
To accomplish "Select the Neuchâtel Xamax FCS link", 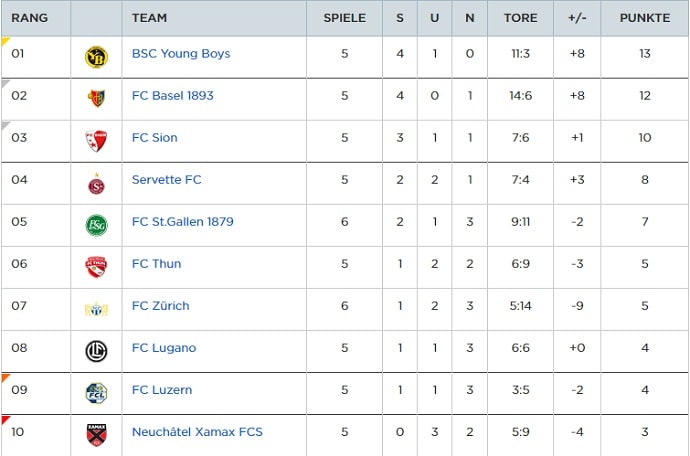I will click(x=197, y=432).
